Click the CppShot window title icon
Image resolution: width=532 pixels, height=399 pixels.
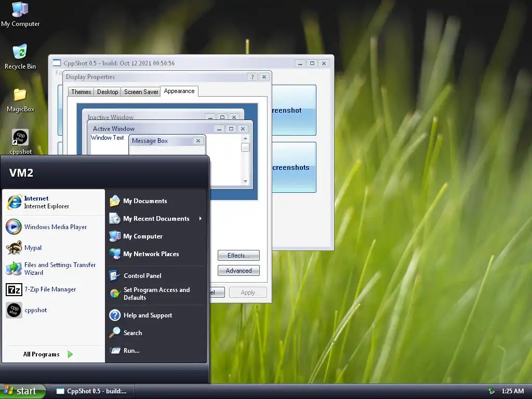click(x=57, y=63)
